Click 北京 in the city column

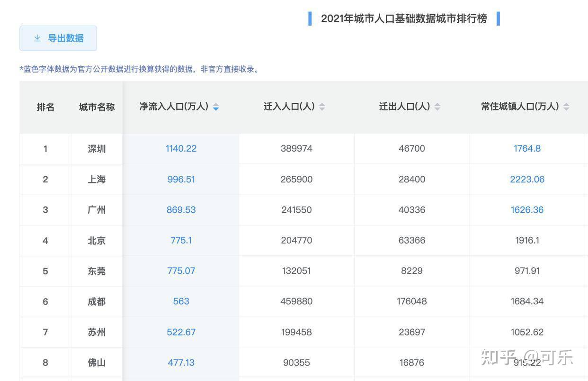point(97,240)
